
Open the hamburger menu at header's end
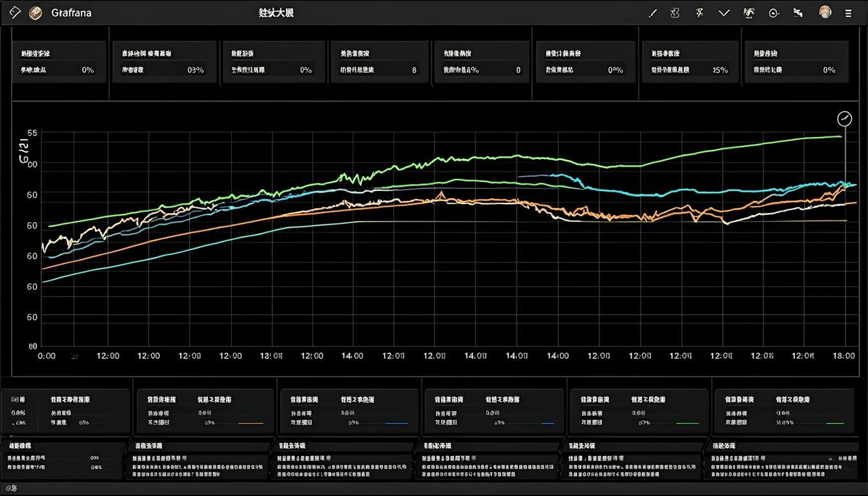pos(849,13)
